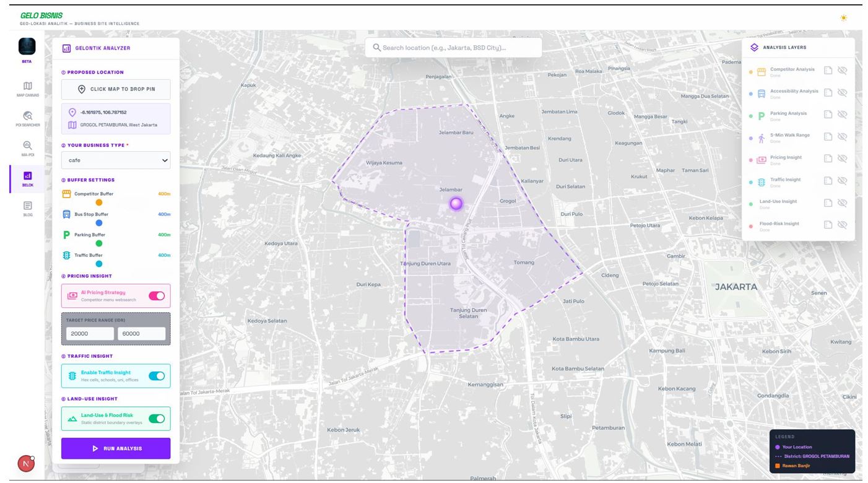Focus the Search location input field
The height and width of the screenshot is (483, 868).
[x=453, y=48]
